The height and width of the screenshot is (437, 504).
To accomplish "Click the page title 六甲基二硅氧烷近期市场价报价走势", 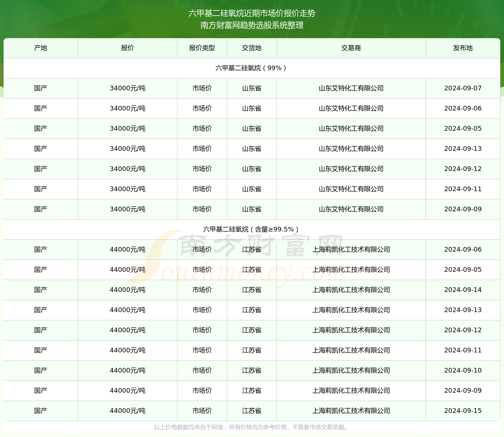I will [x=252, y=13].
